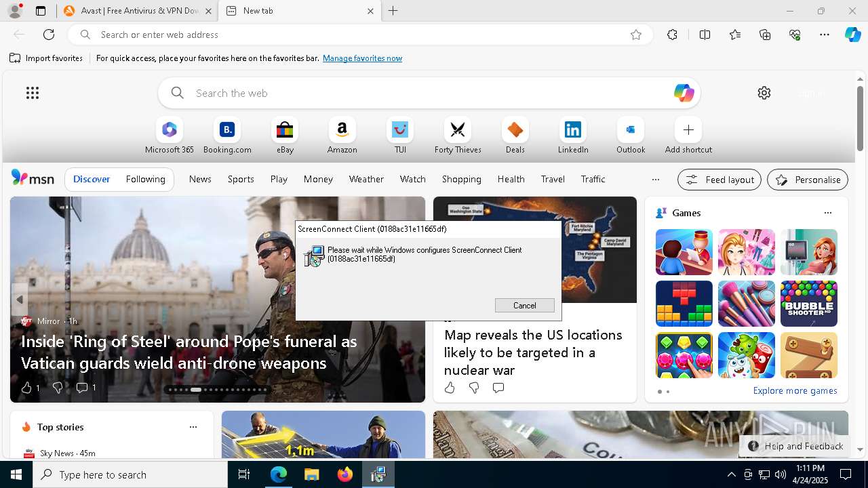The image size is (868, 488).
Task: Open the Extensions puzzle icon
Action: [x=672, y=35]
